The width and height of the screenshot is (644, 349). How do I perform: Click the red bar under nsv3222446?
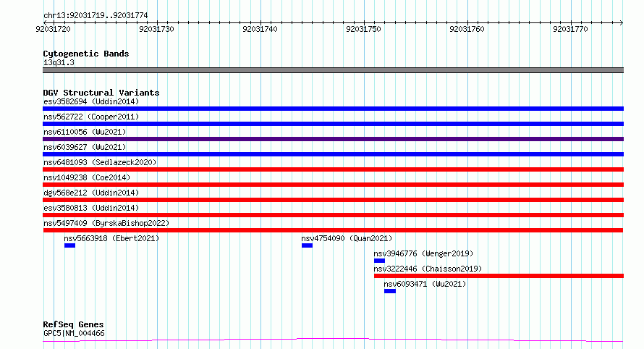point(499,276)
